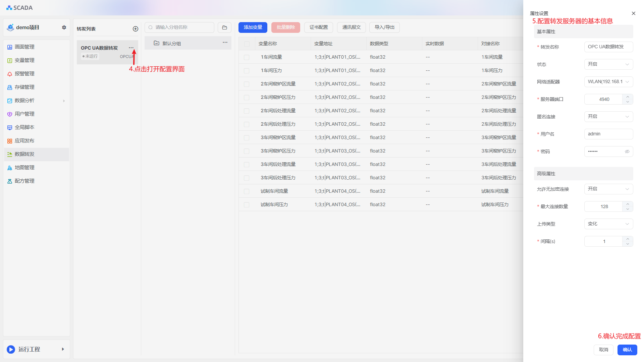Tick the checkbox for 试制车间压力 row
The height and width of the screenshot is (362, 644).
(247, 205)
